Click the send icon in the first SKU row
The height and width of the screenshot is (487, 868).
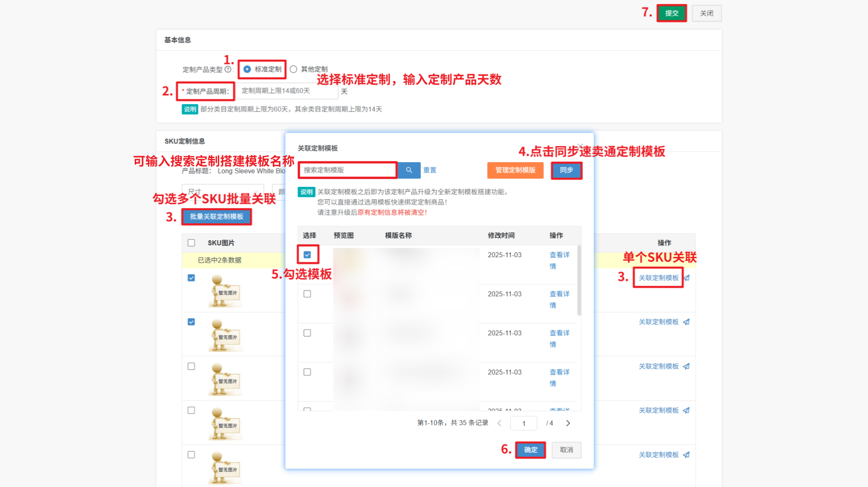pyautogui.click(x=686, y=278)
